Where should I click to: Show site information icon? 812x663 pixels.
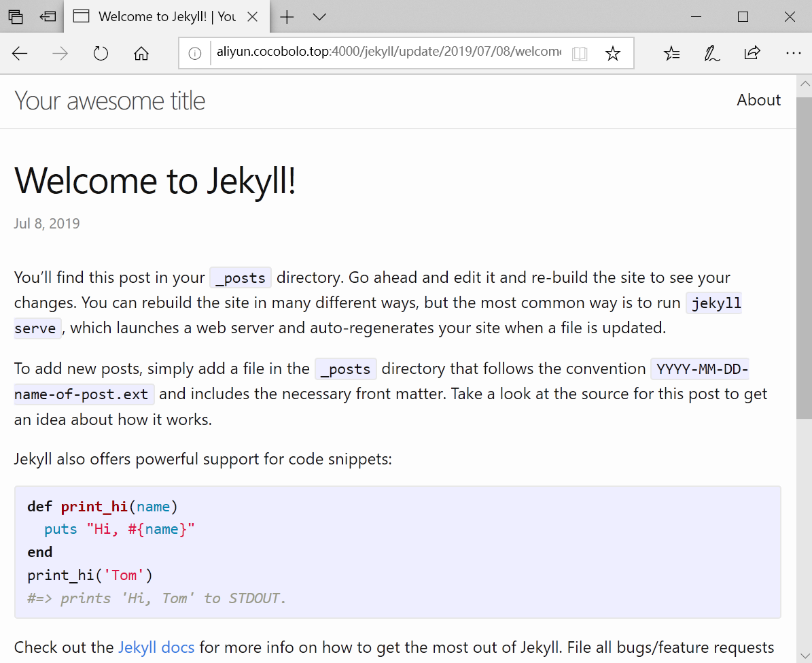click(x=195, y=53)
